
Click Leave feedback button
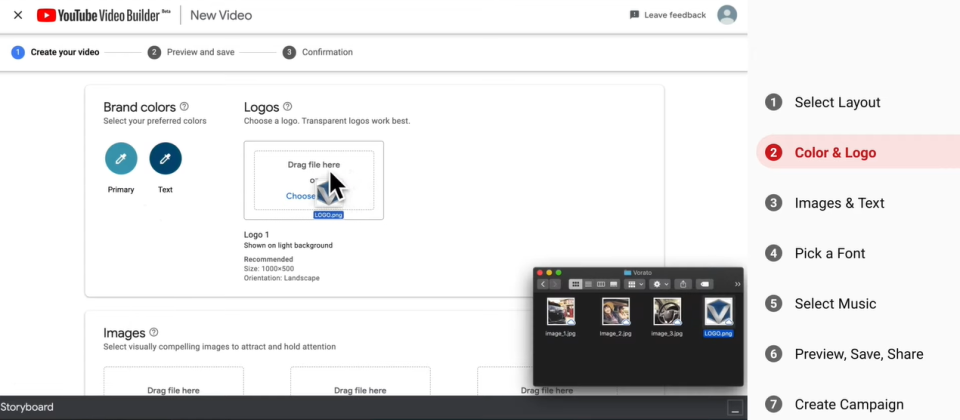pyautogui.click(x=667, y=15)
